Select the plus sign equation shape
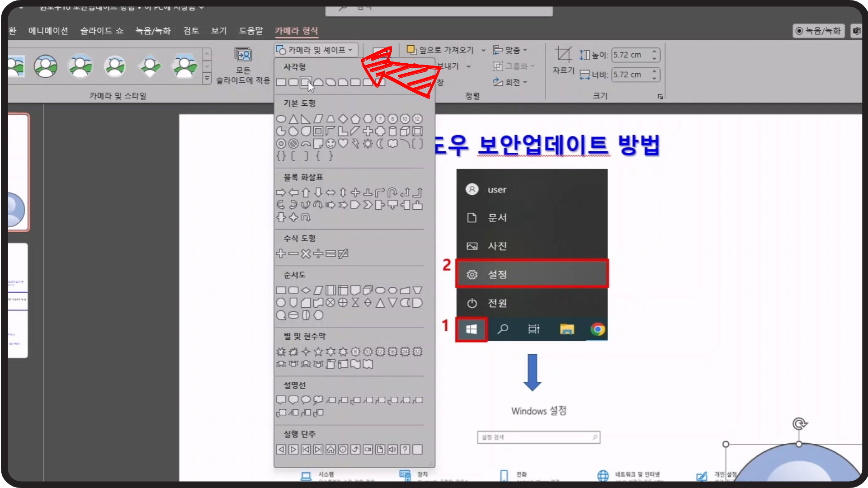 click(x=281, y=253)
